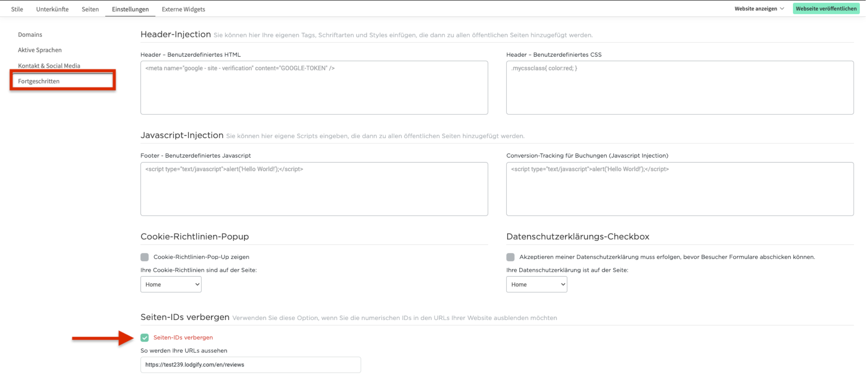Open the Cookie-Richtlinien page dropdown
This screenshot has height=389, width=868.
[171, 284]
